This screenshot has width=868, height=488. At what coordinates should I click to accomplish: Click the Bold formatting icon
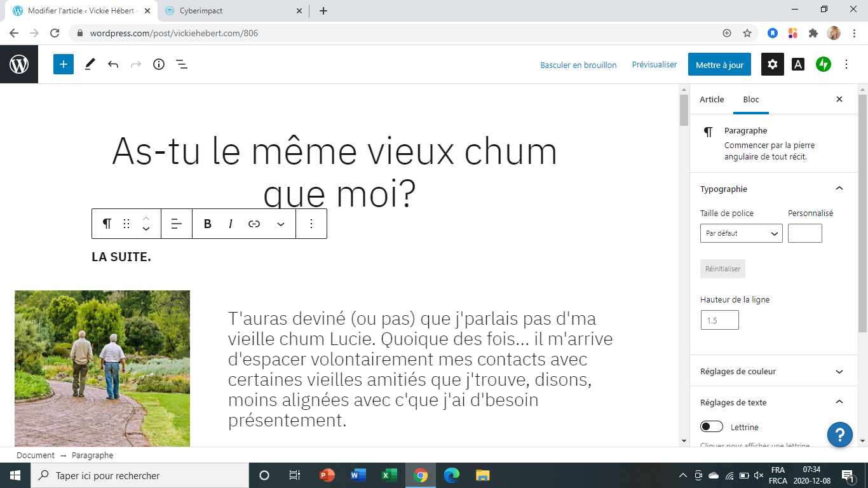pos(207,224)
